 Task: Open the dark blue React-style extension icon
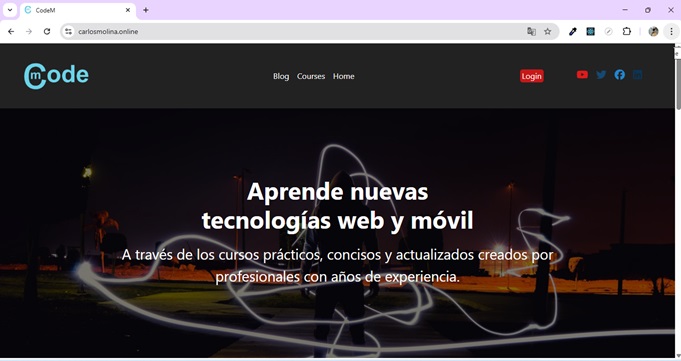[591, 31]
